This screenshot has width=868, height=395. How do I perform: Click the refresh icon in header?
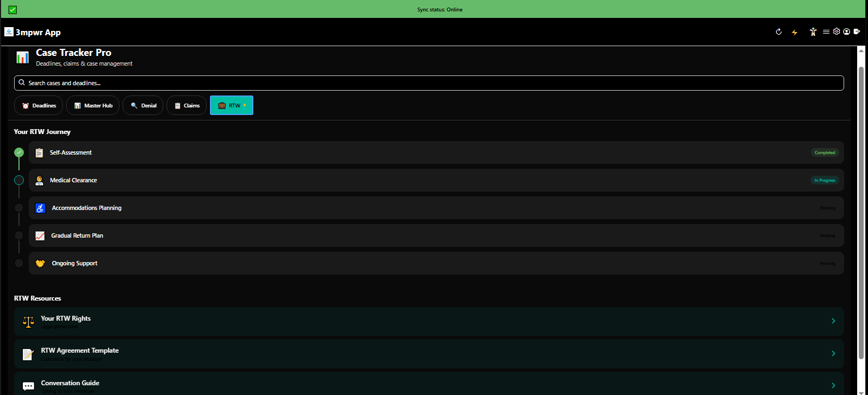point(778,32)
